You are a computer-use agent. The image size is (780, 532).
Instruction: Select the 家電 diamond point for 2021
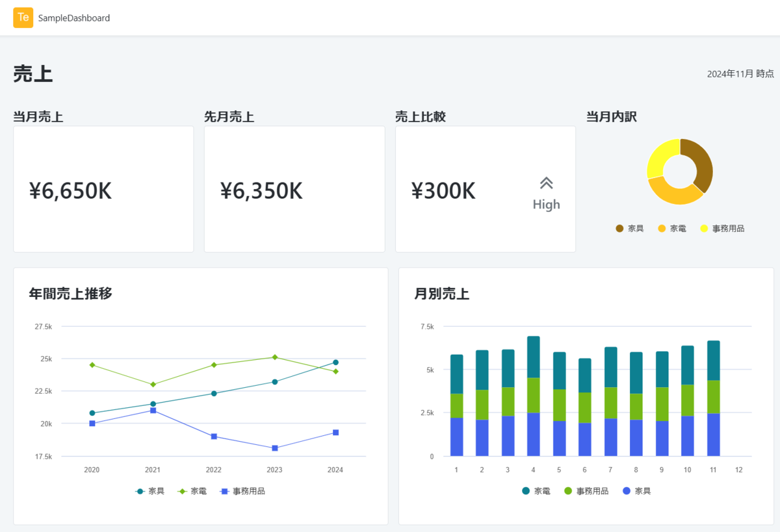pos(153,385)
